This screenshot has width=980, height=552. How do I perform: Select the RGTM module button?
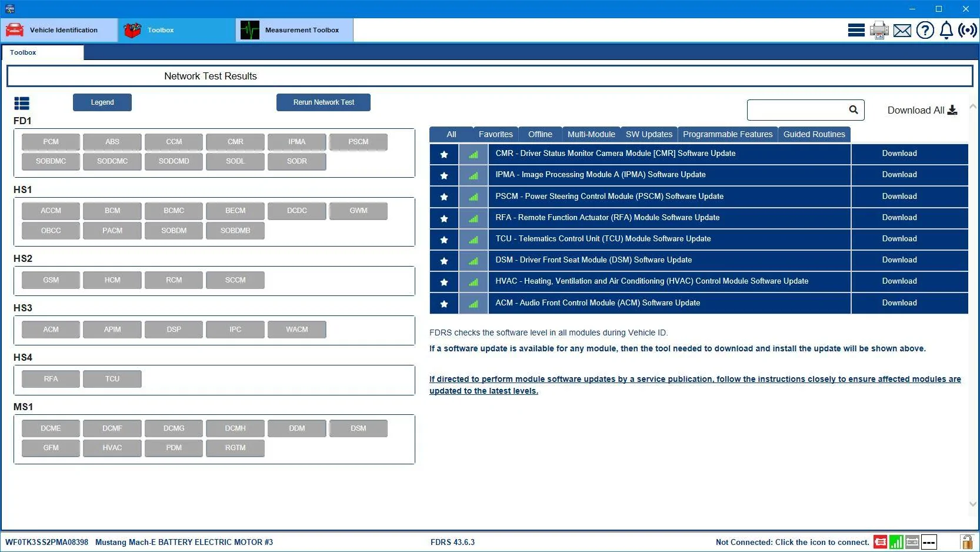click(235, 448)
